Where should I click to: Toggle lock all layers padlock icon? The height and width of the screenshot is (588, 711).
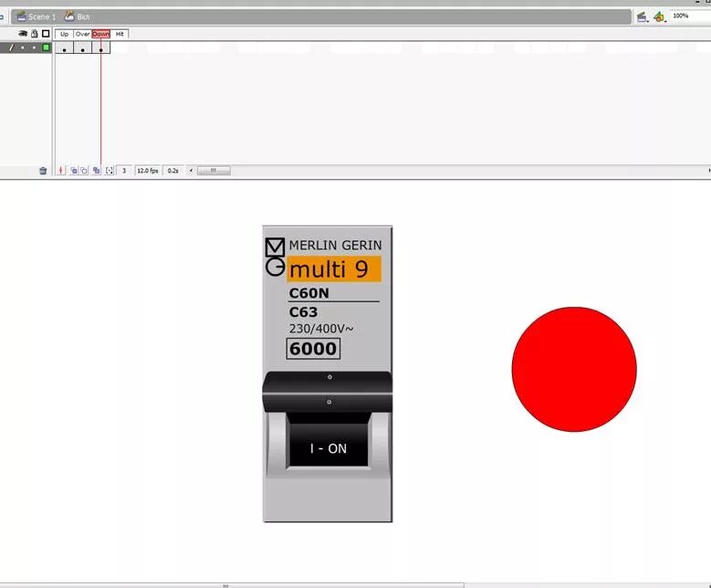coord(35,34)
